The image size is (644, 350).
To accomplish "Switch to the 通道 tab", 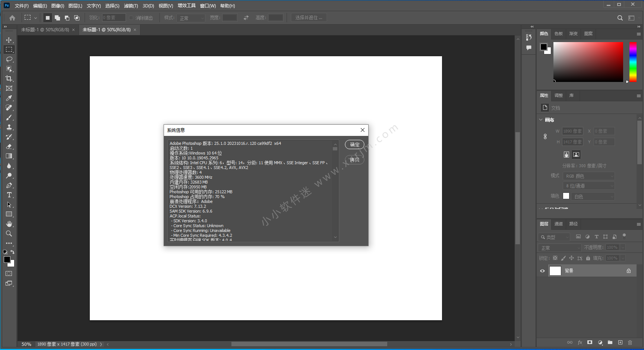I will click(x=559, y=224).
